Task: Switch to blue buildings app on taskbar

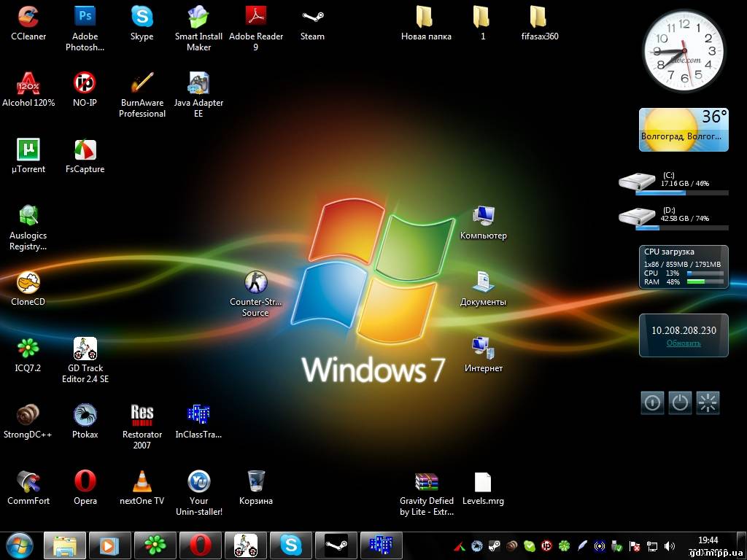Action: [382, 545]
